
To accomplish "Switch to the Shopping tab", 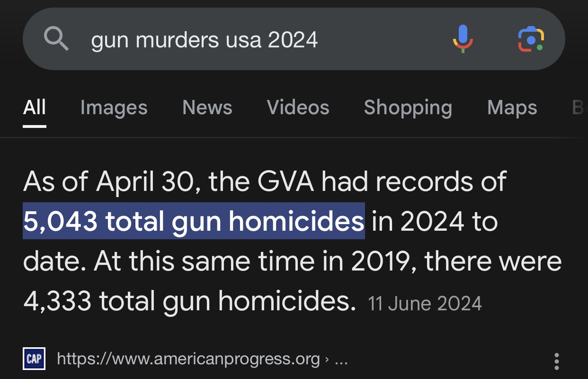I will click(408, 108).
